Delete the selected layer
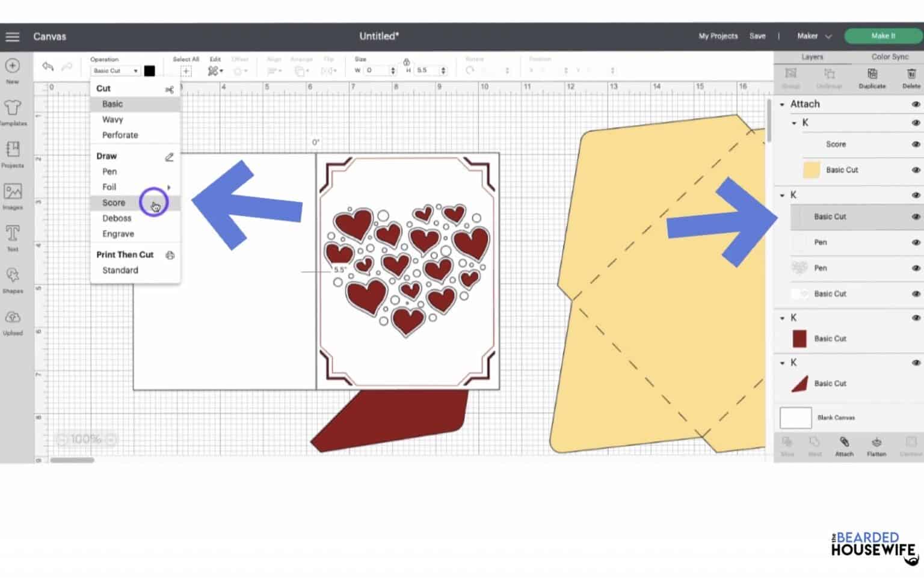This screenshot has height=587, width=924. (910, 78)
